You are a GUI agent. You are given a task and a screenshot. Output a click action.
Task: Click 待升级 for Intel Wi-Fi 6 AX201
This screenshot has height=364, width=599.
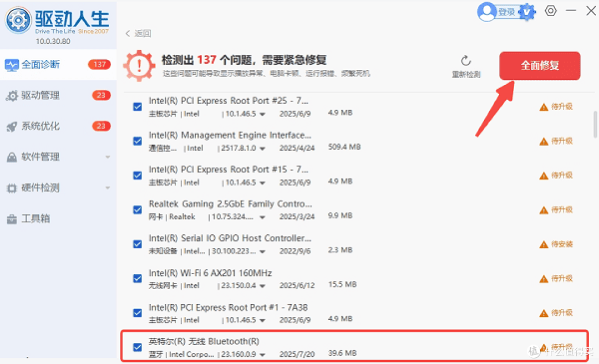tap(562, 278)
